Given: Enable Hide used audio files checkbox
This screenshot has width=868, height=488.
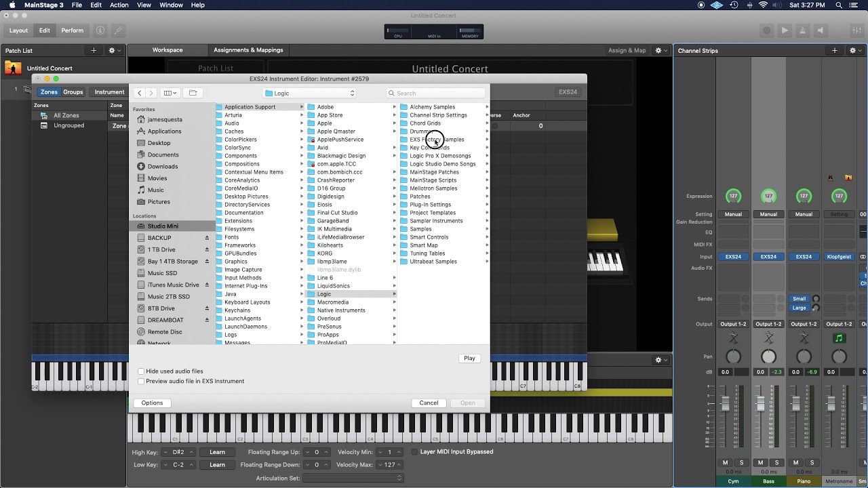Looking at the screenshot, I should 141,371.
